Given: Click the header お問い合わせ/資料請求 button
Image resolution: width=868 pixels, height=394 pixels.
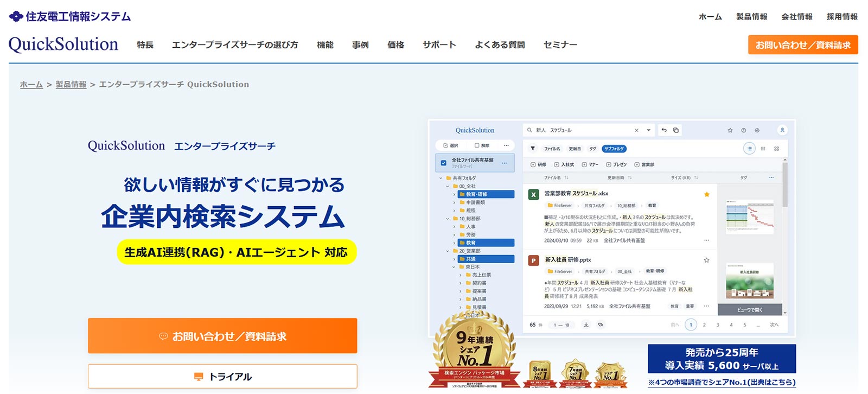Looking at the screenshot, I should coord(803,45).
